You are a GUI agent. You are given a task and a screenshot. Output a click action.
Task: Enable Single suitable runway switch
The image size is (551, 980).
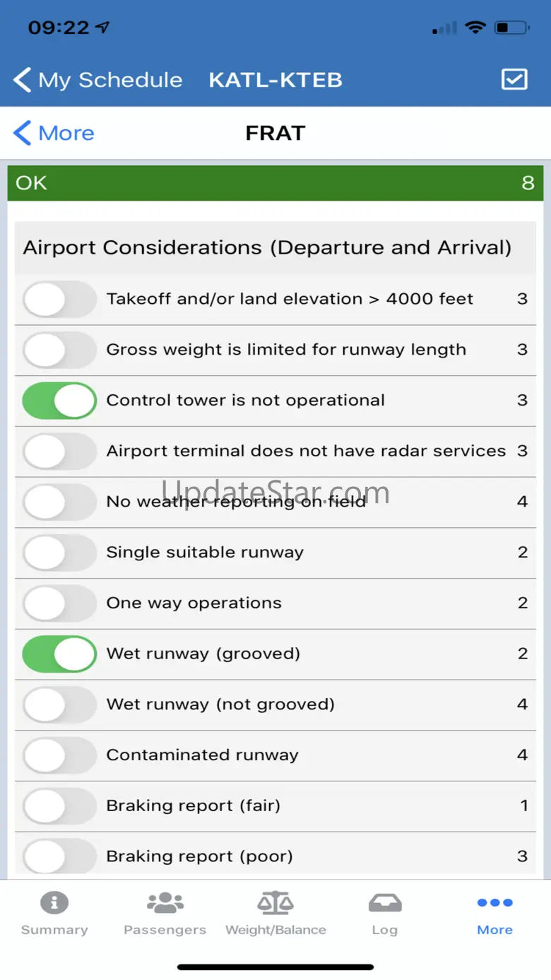59,553
